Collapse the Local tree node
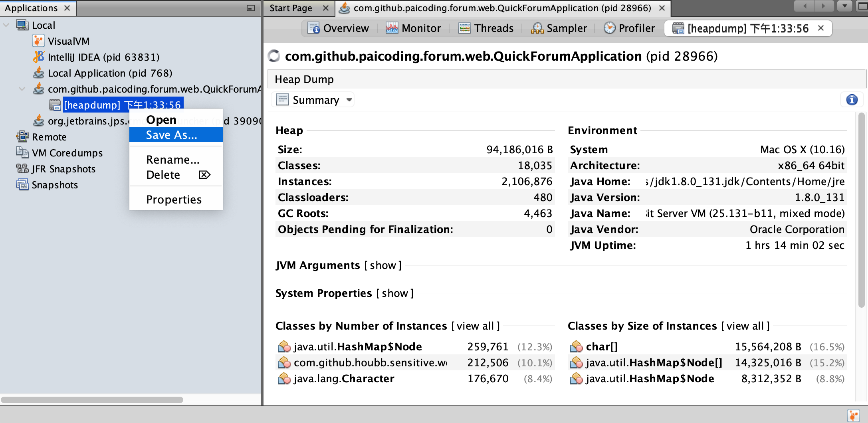Screen dimensions: 868x423 [x=6, y=25]
